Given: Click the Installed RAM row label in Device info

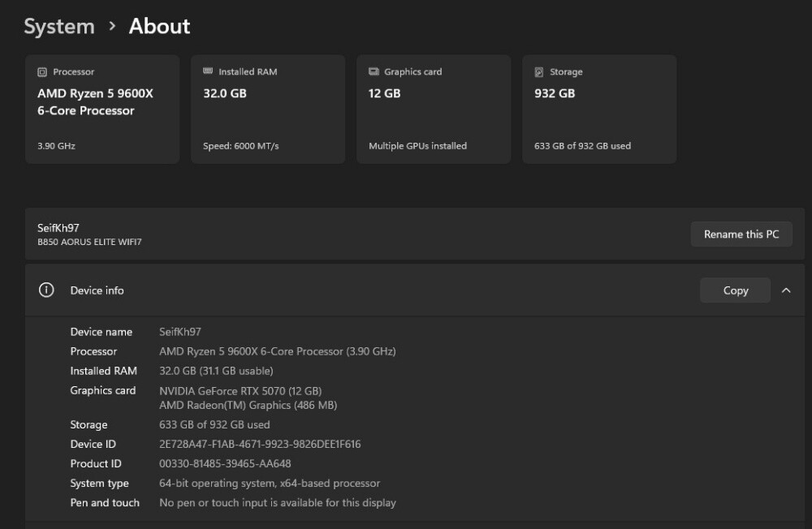Looking at the screenshot, I should click(x=104, y=371).
